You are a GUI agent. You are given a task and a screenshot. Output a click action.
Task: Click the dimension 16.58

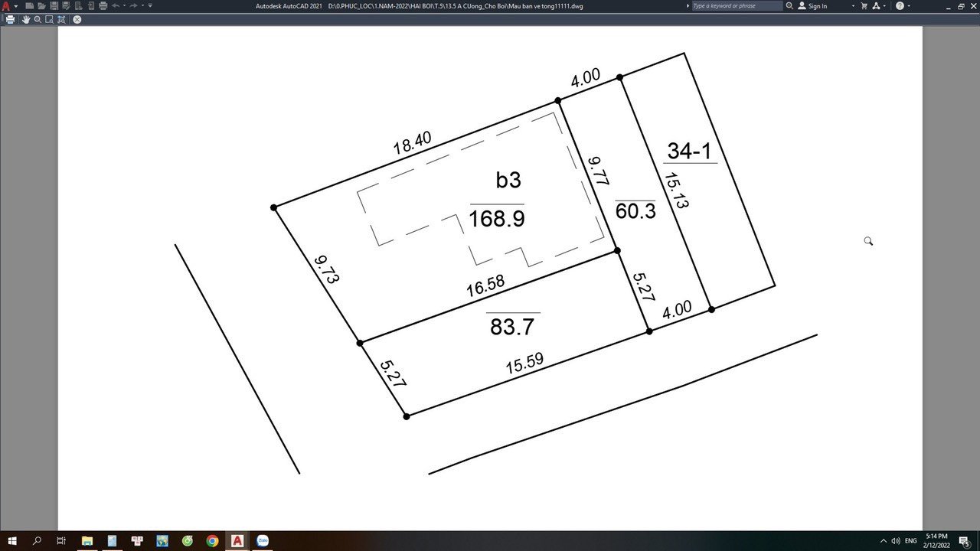coord(485,285)
